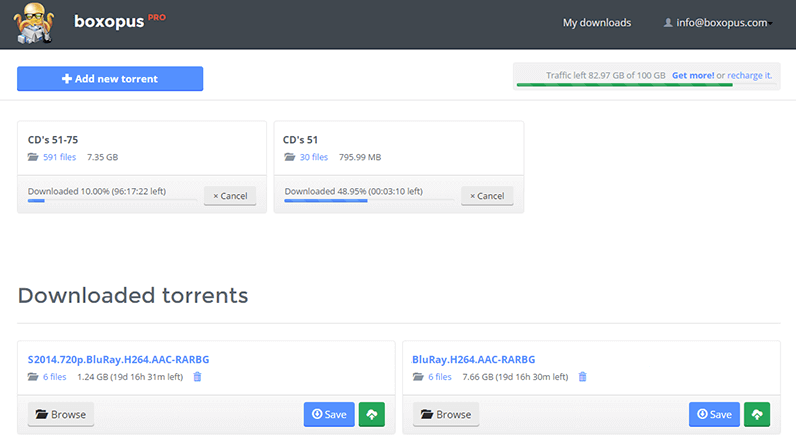Cancel the CD's 51-75 download
The image size is (796, 442).
click(230, 196)
